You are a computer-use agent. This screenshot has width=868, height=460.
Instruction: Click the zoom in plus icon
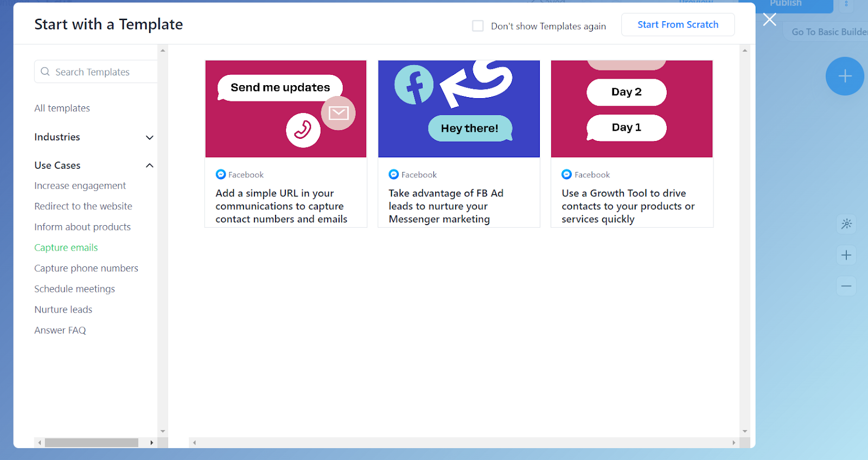click(x=846, y=255)
